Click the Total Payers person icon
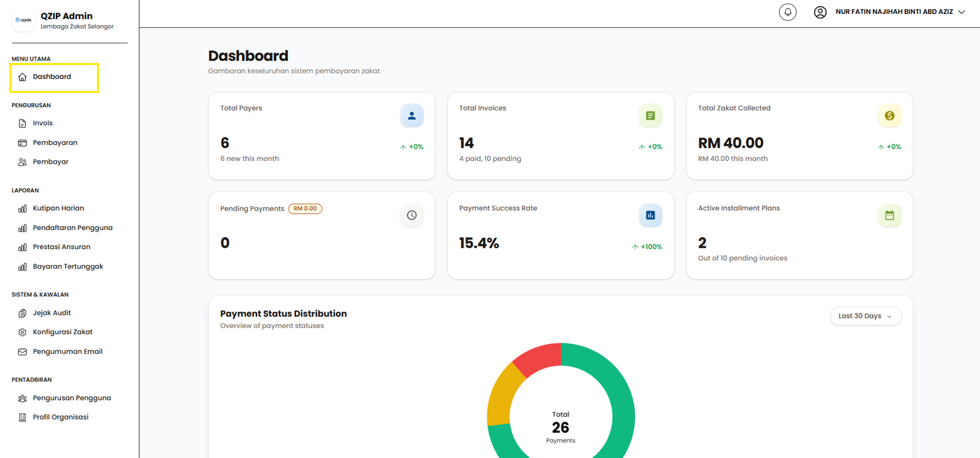The width and height of the screenshot is (980, 458). (412, 116)
